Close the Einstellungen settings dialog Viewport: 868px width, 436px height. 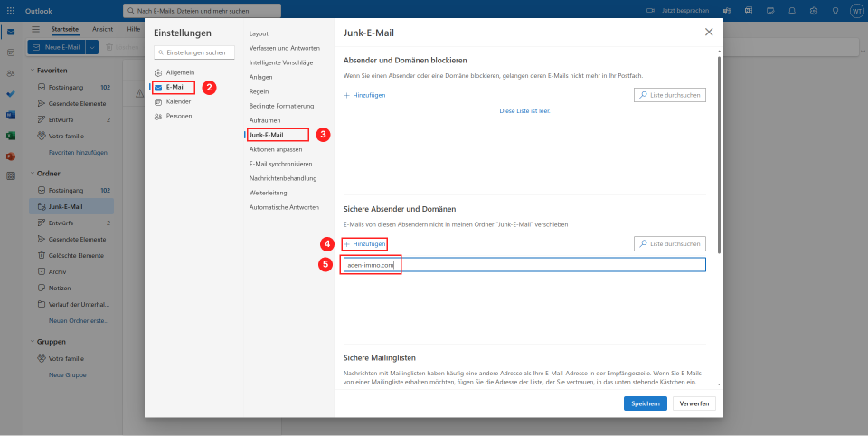[709, 33]
